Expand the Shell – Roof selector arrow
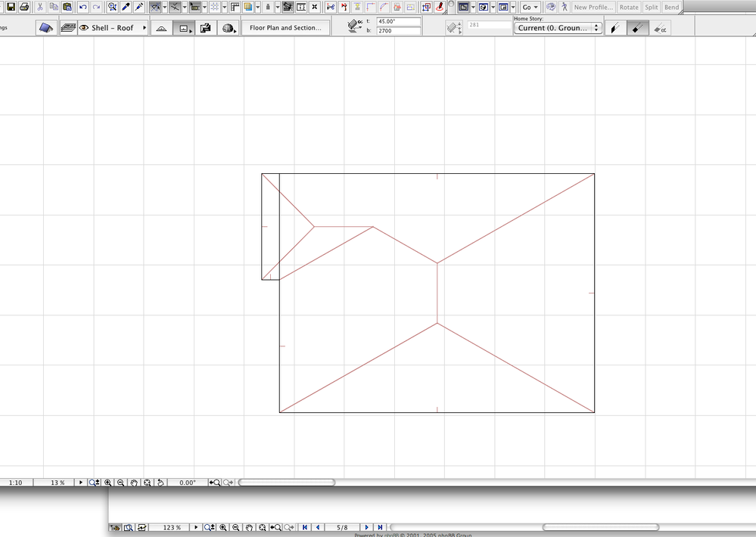756x537 pixels. 145,27
